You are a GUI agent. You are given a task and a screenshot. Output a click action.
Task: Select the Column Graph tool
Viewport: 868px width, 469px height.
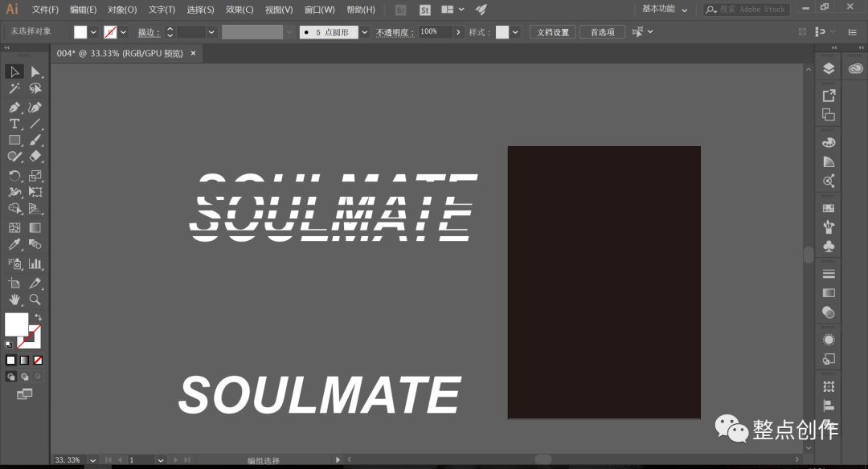click(x=35, y=263)
